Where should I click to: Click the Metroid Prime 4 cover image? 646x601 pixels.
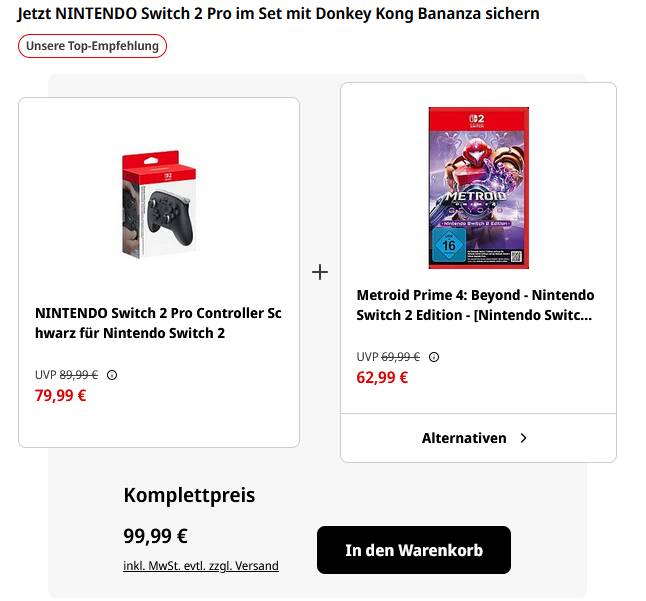pos(478,187)
